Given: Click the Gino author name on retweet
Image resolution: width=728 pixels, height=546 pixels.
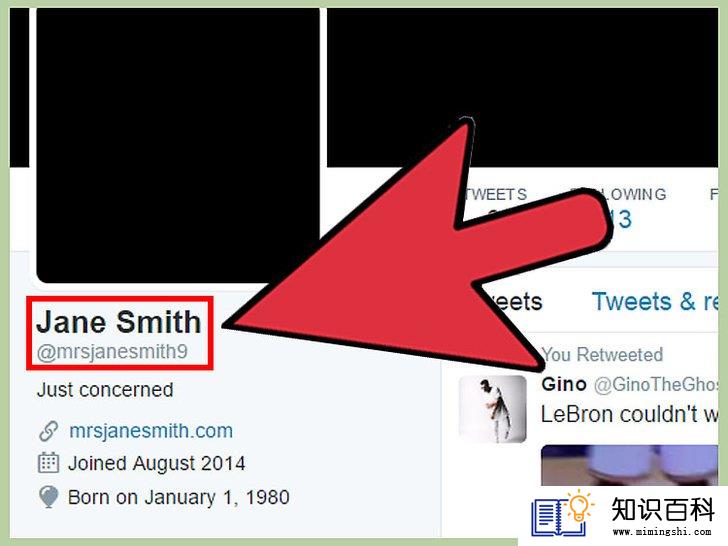Looking at the screenshot, I should (x=564, y=384).
